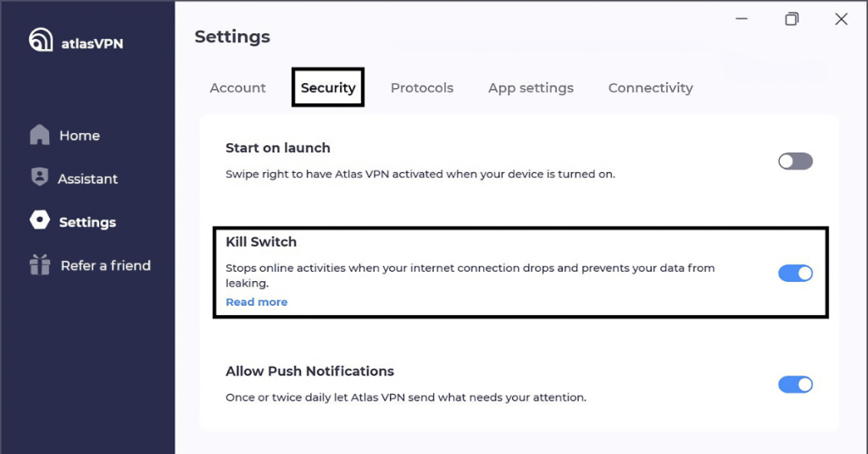Enable the Start on launch toggle
Viewport: 868px width, 454px height.
[x=795, y=162]
